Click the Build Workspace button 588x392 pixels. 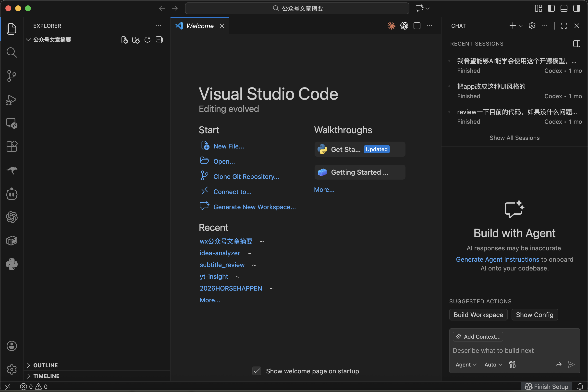[x=478, y=315]
